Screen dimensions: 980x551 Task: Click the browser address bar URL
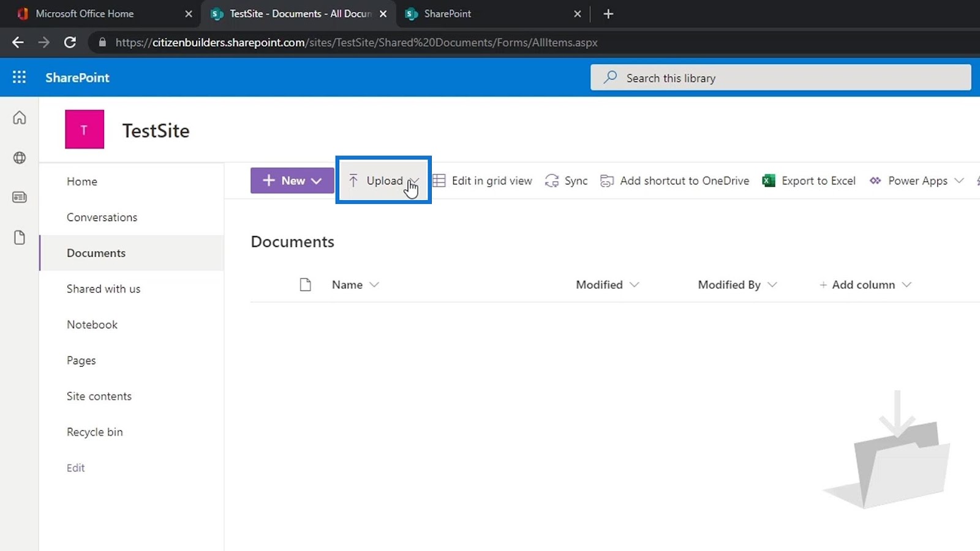click(x=356, y=42)
